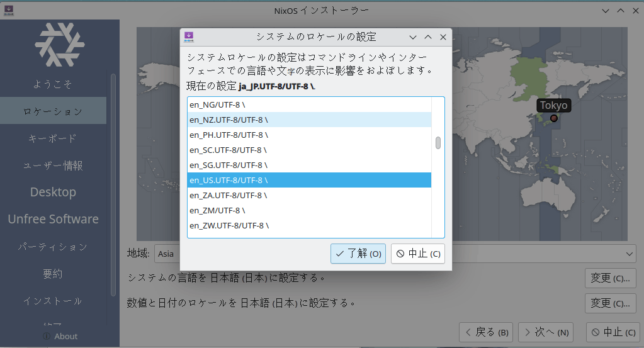The image size is (644, 348).
Task: Open 要約 sidebar step
Action: point(53,274)
